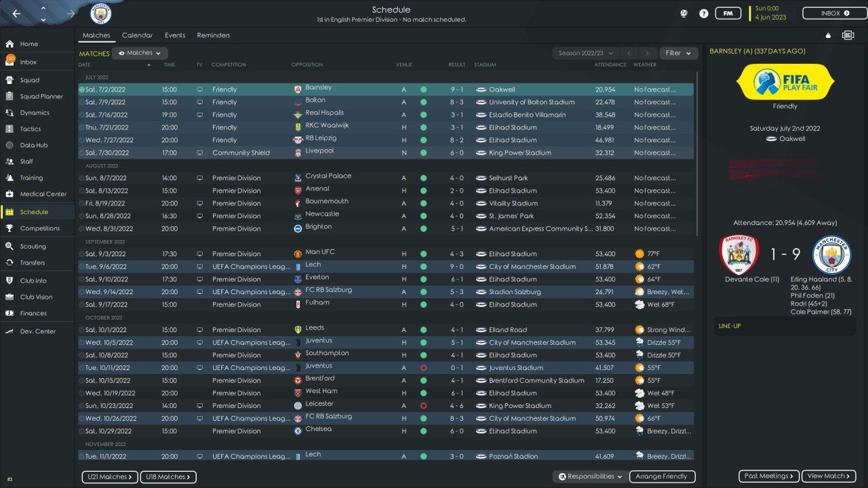
Task: Toggle the Bolton match row selector circle
Action: [81, 102]
